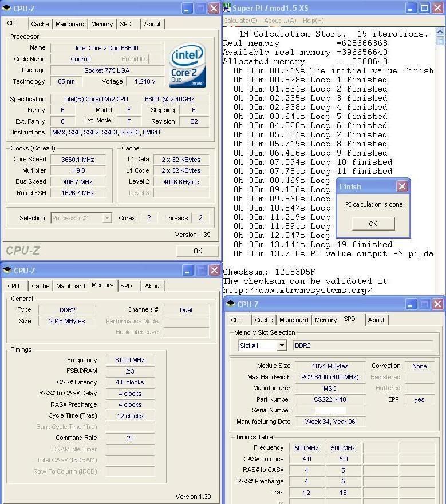
Task: Open About tab in Memory CPU-Z window
Action: click(x=152, y=286)
